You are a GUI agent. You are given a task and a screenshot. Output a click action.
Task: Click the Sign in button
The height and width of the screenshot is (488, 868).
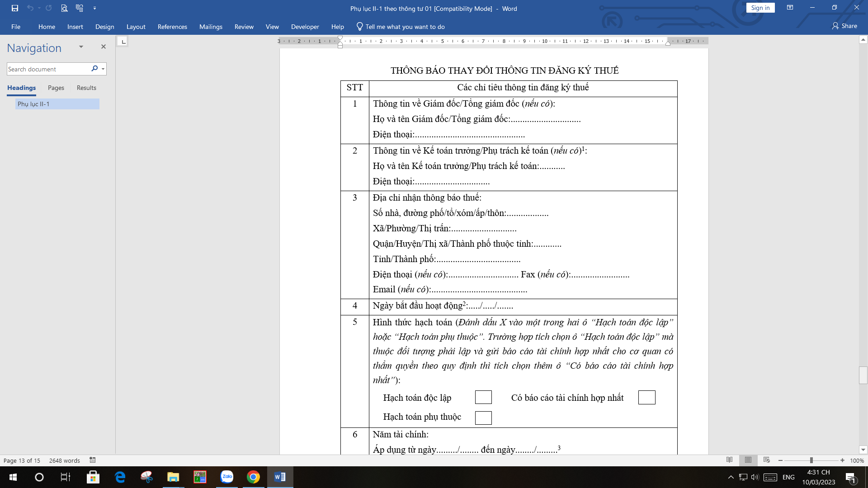(760, 8)
